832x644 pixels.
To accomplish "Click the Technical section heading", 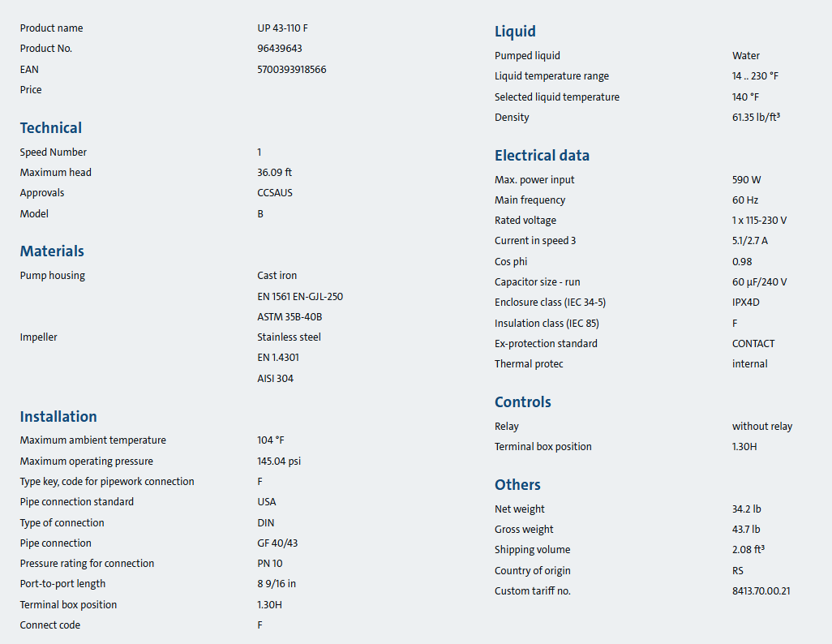I will (x=51, y=128).
